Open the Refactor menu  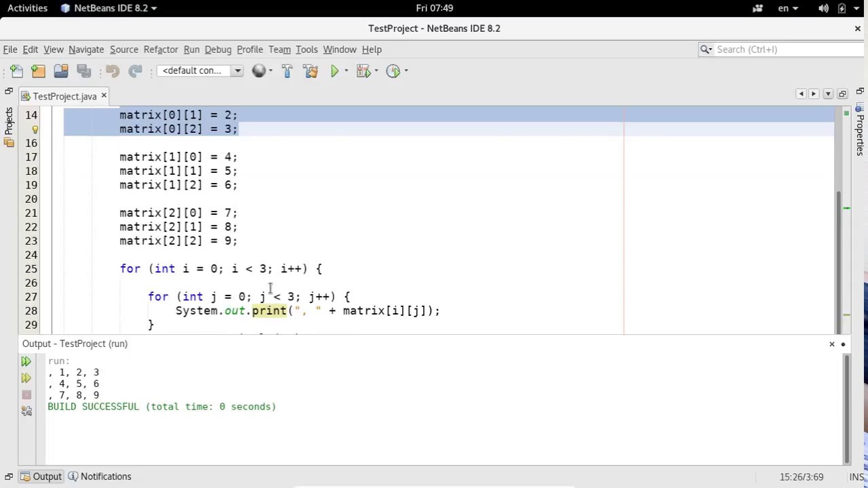pyautogui.click(x=161, y=49)
